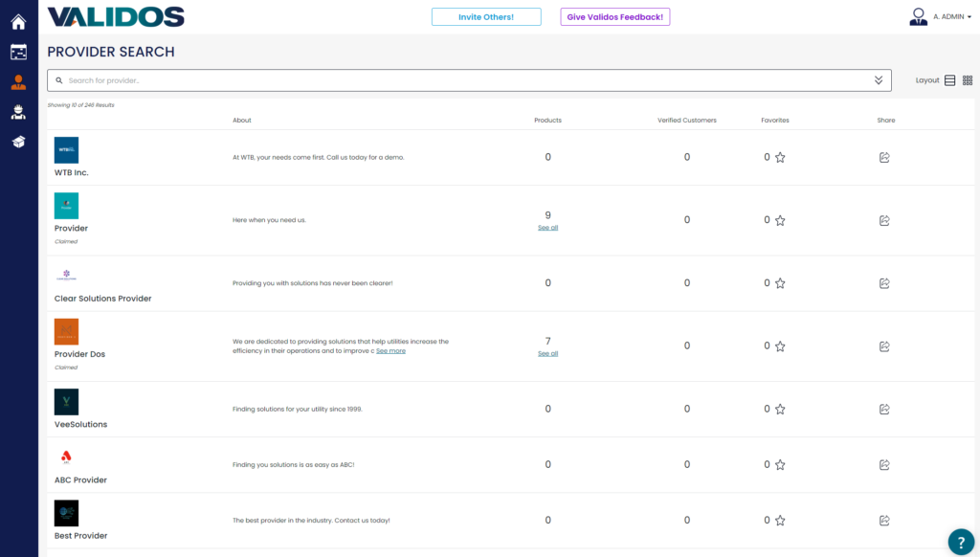Share Provider Dos listing
Image resolution: width=980 pixels, height=557 pixels.
point(884,346)
